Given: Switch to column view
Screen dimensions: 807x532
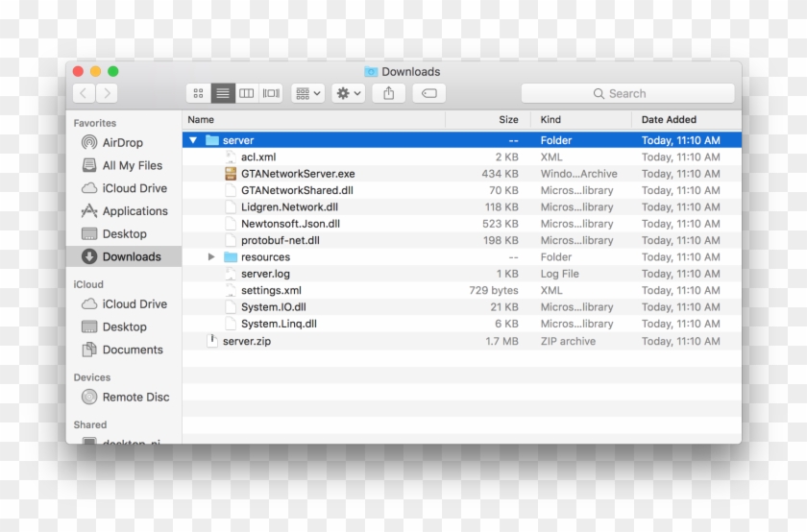Looking at the screenshot, I should coord(247,93).
